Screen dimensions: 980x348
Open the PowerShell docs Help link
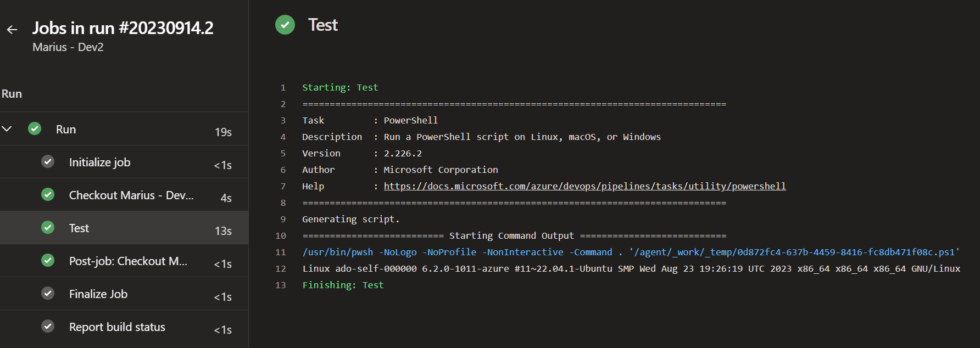(x=584, y=187)
